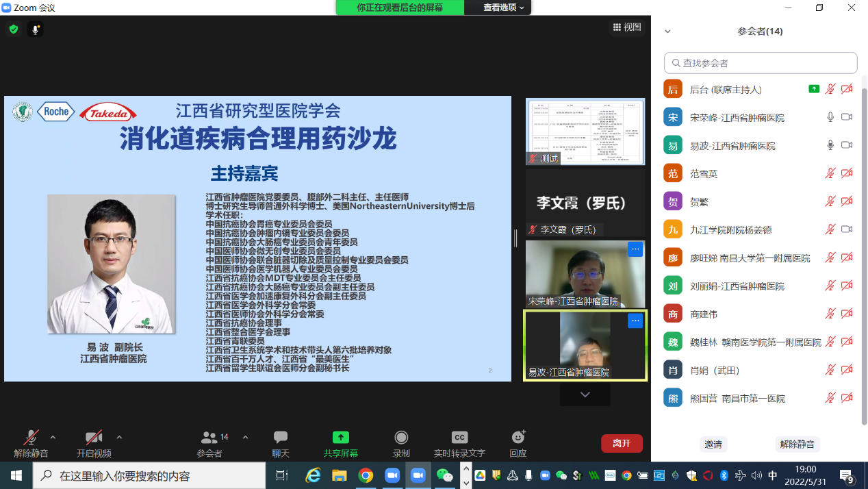Click the 宋荣峰-江西省肿瘤医院 video tile
This screenshot has height=489, width=868.
585,274
